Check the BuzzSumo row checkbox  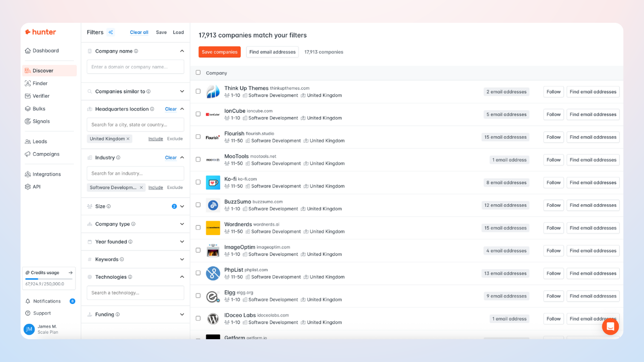(x=198, y=205)
